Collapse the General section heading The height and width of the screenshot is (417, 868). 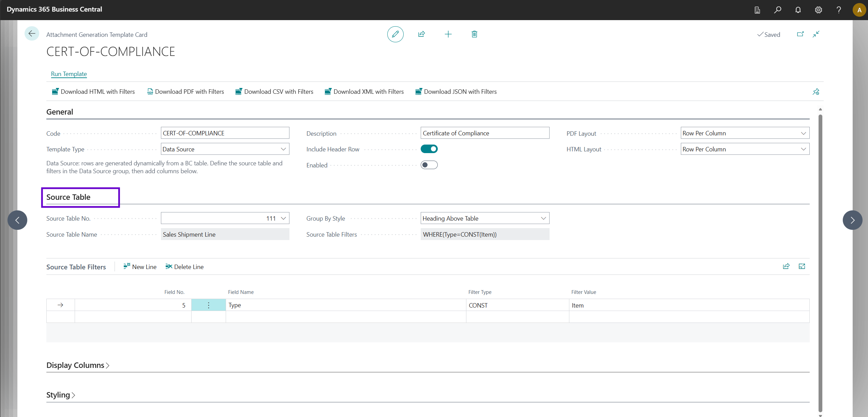pyautogui.click(x=60, y=112)
